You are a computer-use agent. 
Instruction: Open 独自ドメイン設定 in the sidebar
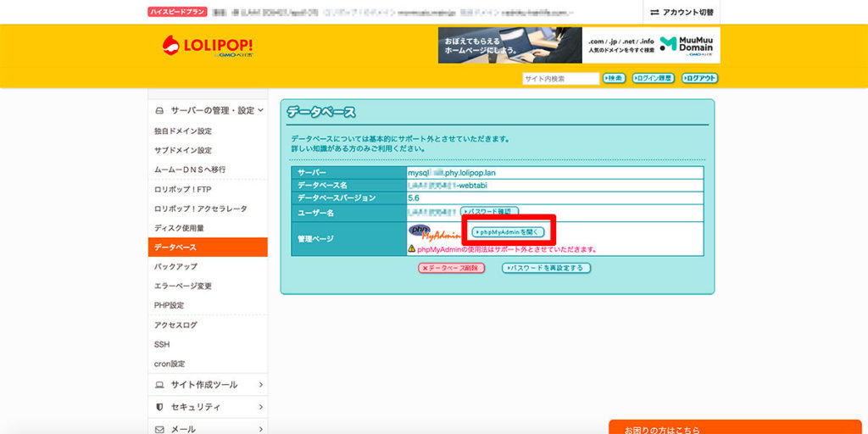[183, 131]
